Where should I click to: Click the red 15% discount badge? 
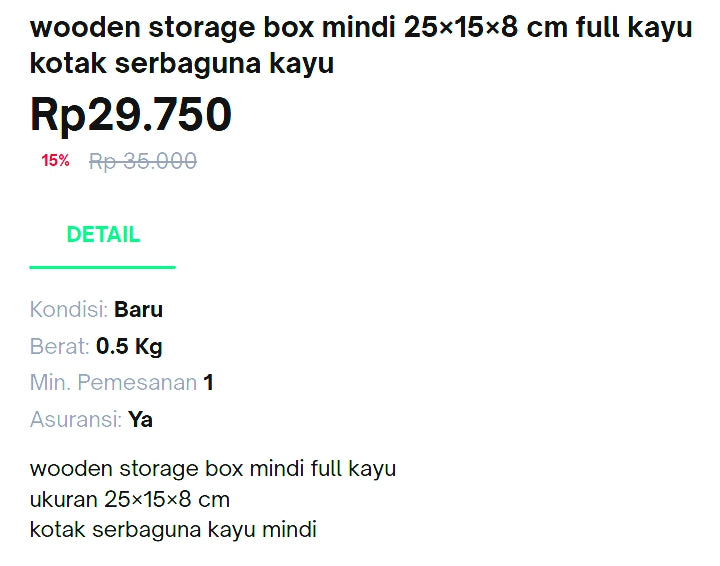55,161
